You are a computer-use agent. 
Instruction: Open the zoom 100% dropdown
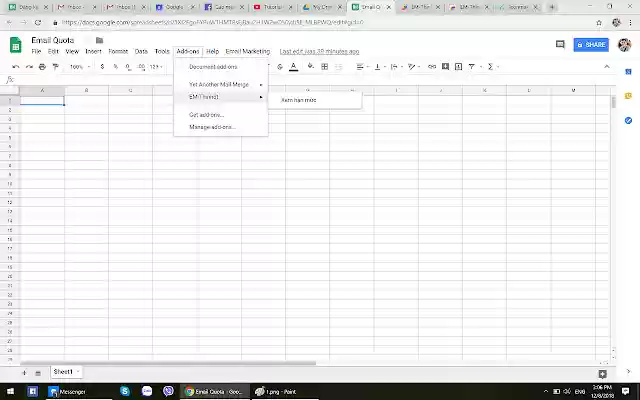click(80, 67)
